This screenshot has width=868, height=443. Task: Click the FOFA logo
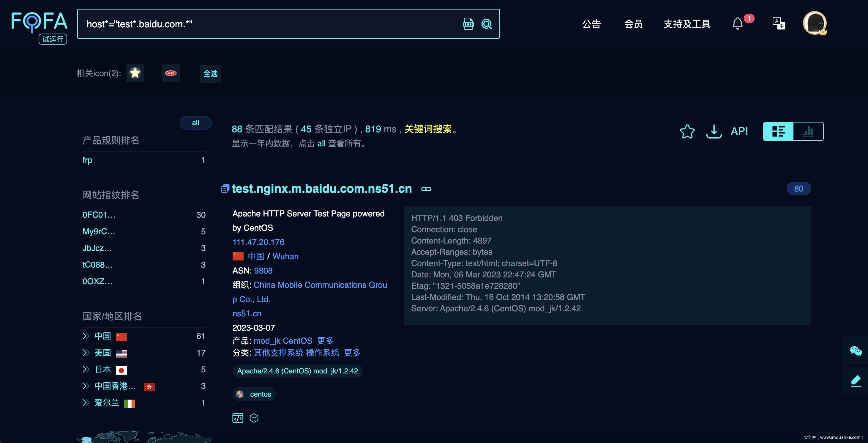coord(40,22)
